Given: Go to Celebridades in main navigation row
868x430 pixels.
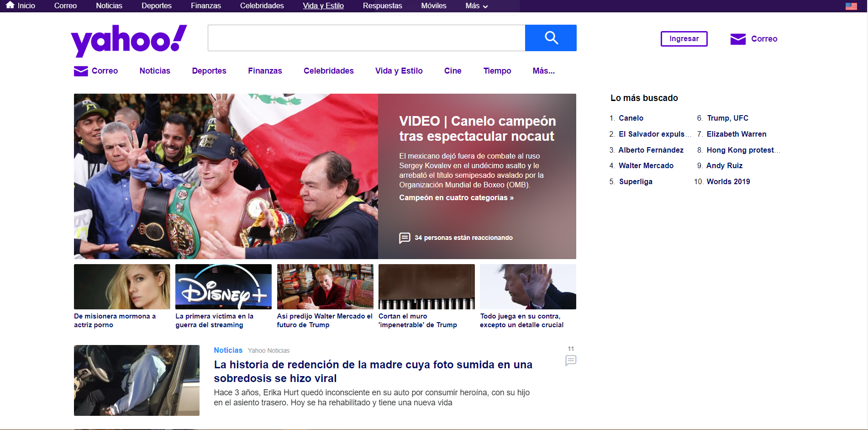Looking at the screenshot, I should [329, 71].
